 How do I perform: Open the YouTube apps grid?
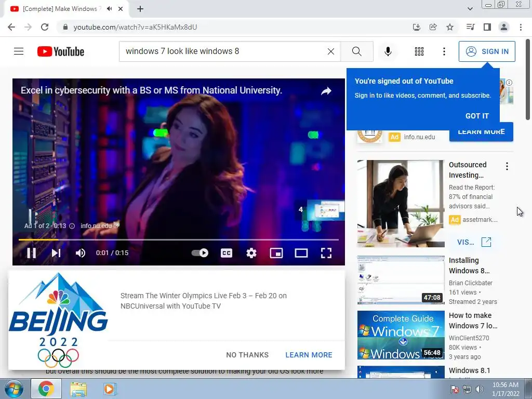tap(419, 51)
